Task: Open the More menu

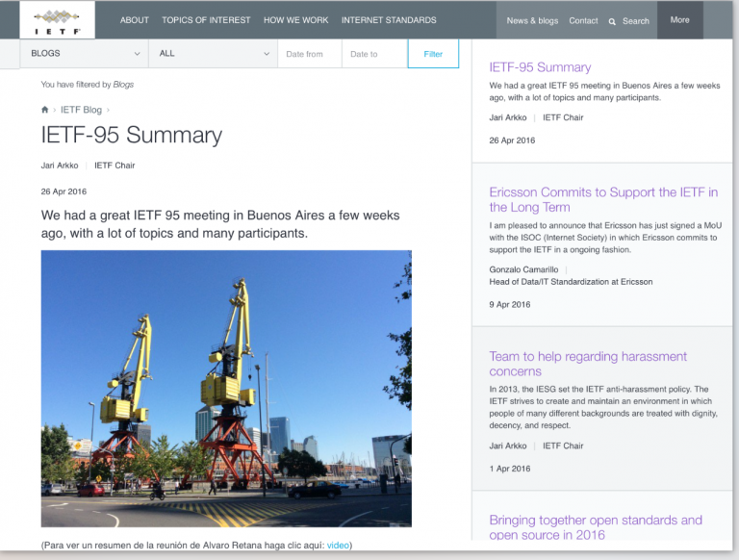Action: point(679,20)
